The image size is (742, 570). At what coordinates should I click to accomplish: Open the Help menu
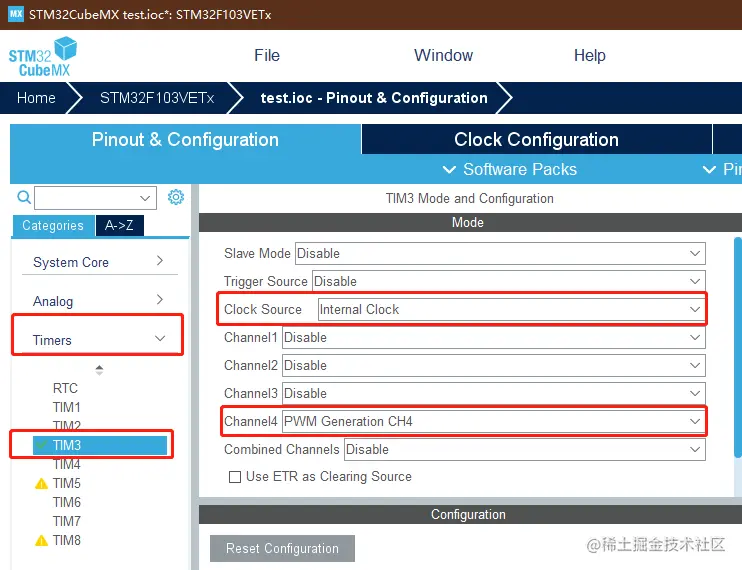590,55
